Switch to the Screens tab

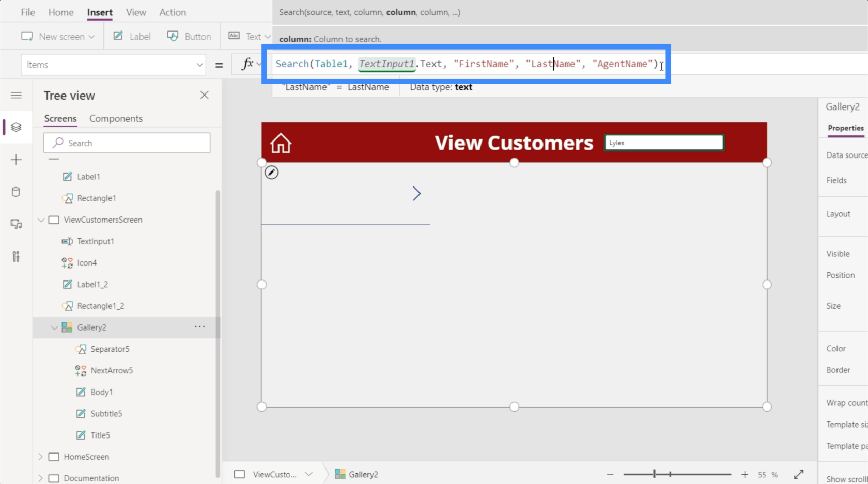click(x=60, y=119)
